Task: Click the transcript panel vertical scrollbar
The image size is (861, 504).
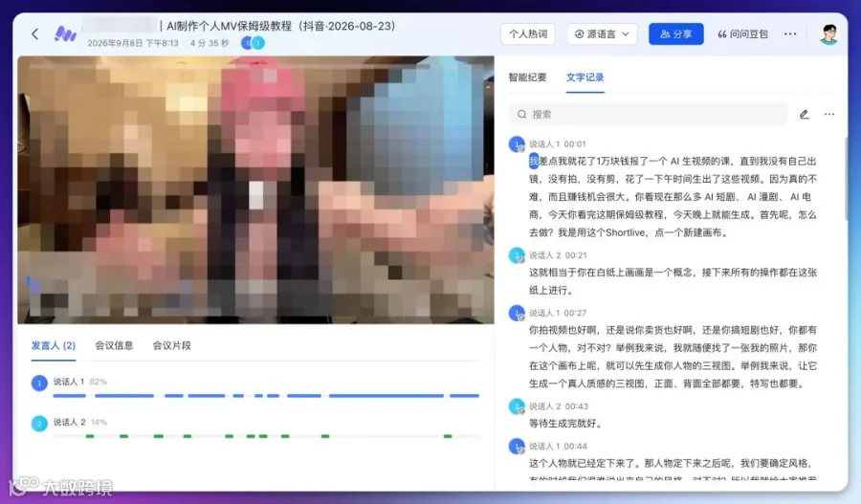Action: click(845, 179)
